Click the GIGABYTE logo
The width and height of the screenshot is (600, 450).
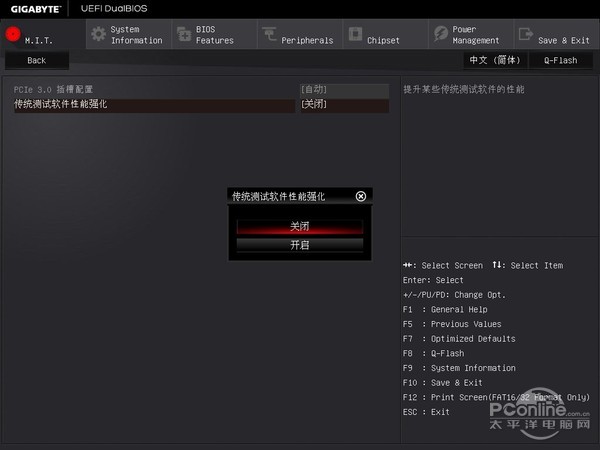tap(36, 9)
